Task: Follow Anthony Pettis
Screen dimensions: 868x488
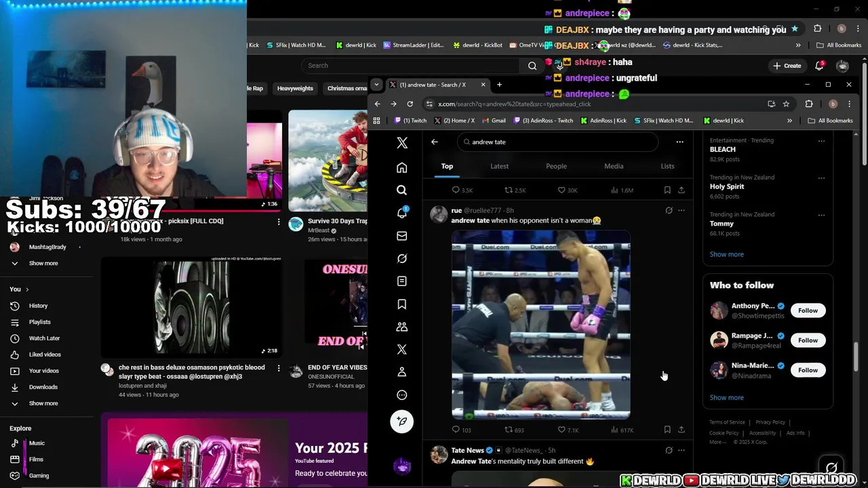Action: coord(808,310)
